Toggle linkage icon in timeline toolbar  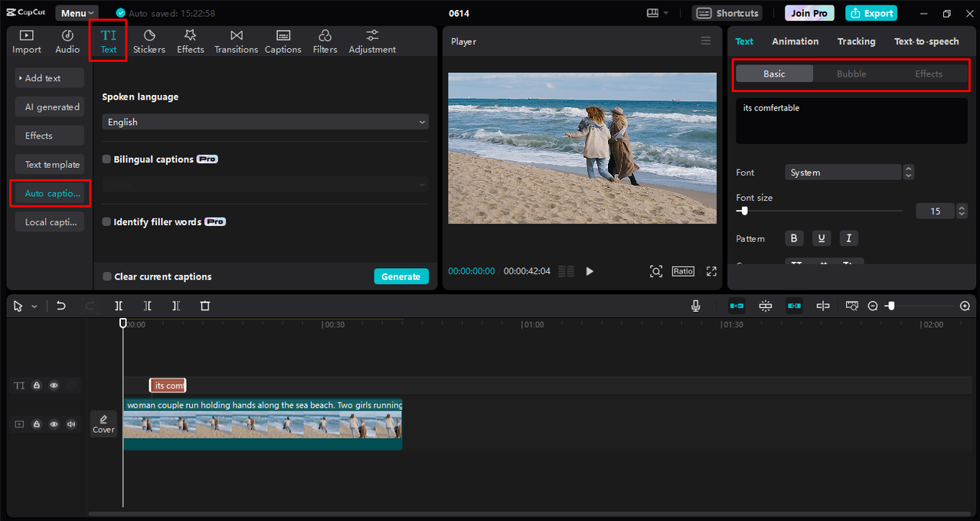pos(795,306)
